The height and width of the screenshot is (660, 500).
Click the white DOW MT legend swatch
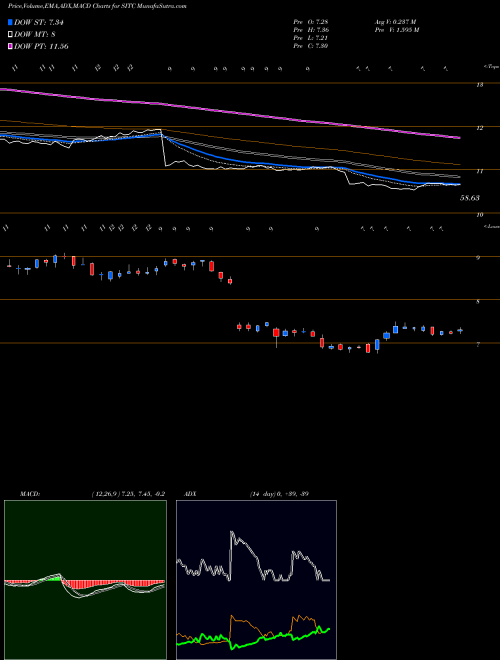click(x=11, y=35)
